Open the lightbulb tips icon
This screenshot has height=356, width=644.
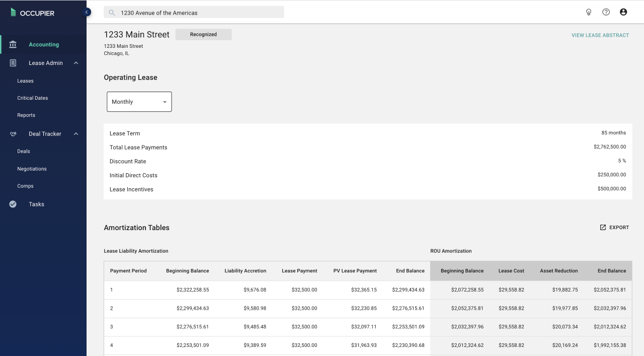point(589,12)
